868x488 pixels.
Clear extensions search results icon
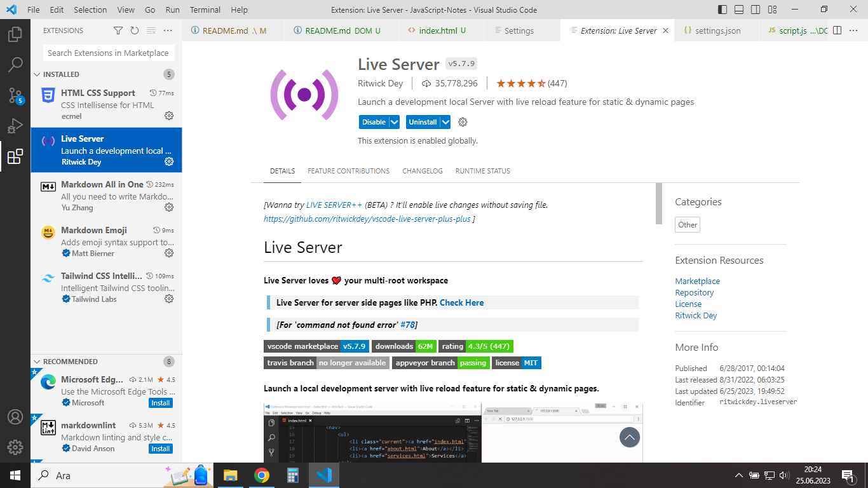(151, 30)
